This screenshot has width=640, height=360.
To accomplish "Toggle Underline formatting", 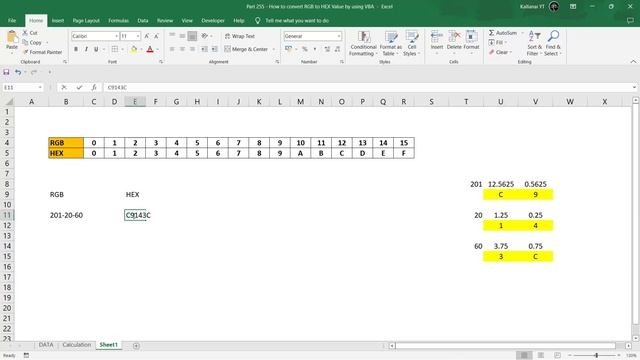I will click(96, 49).
